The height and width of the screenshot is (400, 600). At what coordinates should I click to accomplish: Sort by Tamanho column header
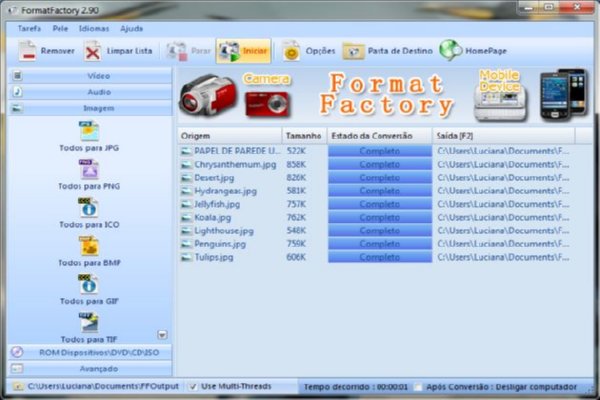305,136
